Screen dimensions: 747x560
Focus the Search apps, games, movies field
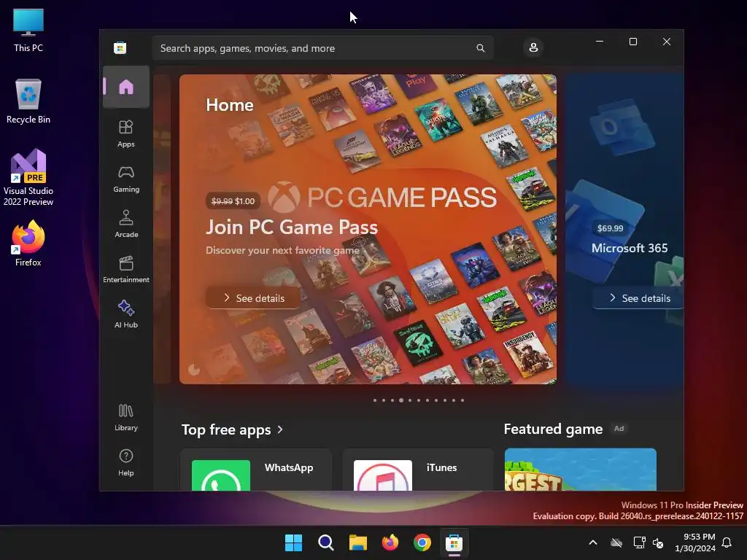click(323, 48)
